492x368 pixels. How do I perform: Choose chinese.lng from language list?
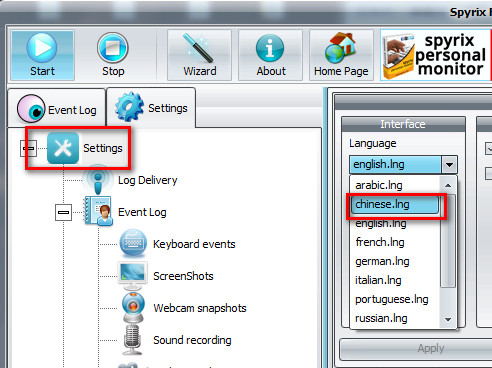pyautogui.click(x=395, y=204)
